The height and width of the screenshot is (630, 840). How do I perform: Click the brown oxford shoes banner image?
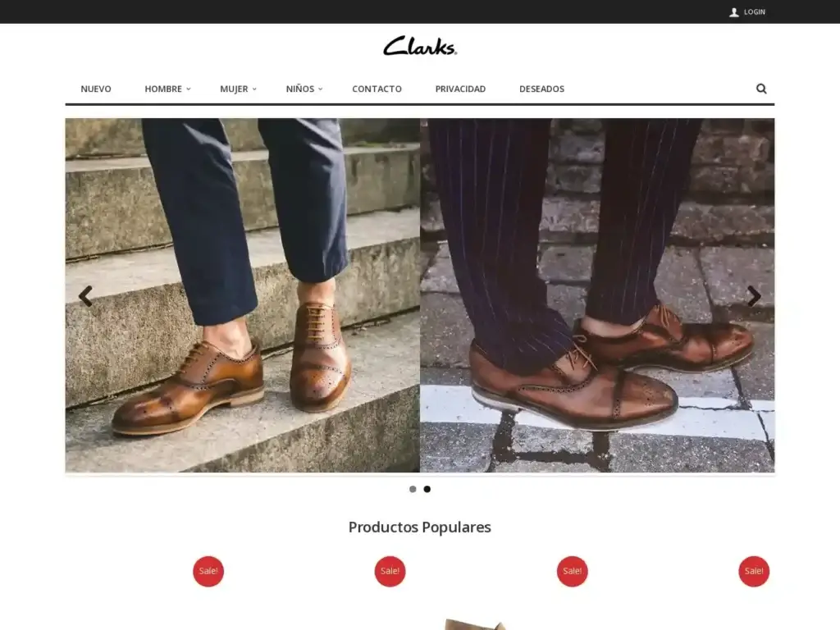tap(420, 295)
